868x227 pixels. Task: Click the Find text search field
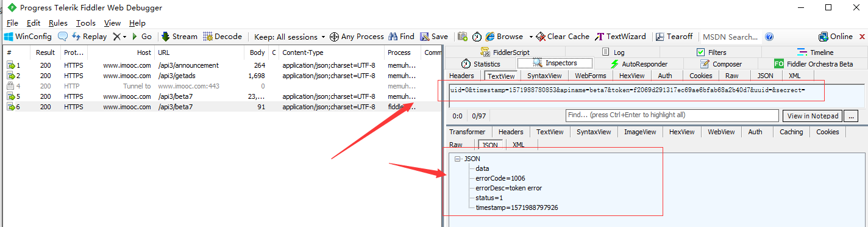coord(672,115)
